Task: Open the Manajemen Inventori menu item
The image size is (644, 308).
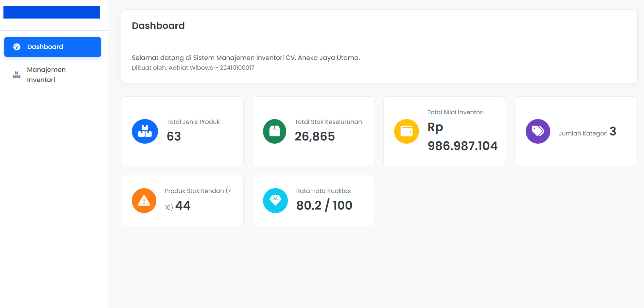Action: tap(46, 75)
